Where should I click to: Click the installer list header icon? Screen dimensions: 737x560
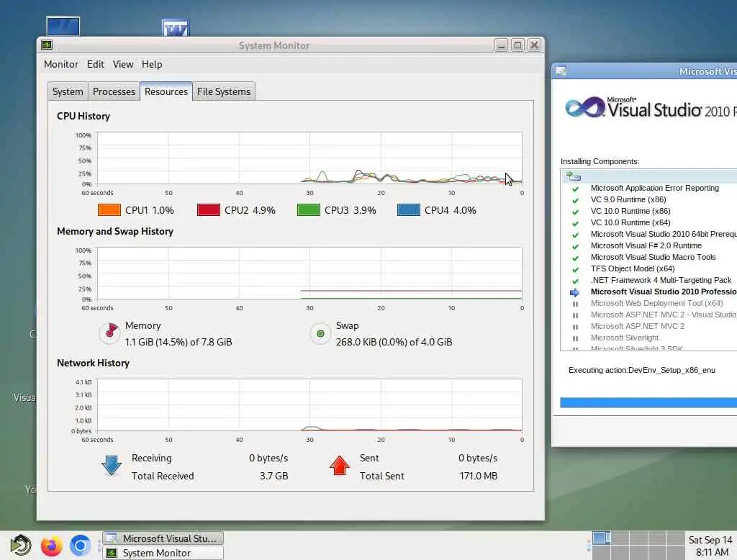(574, 177)
